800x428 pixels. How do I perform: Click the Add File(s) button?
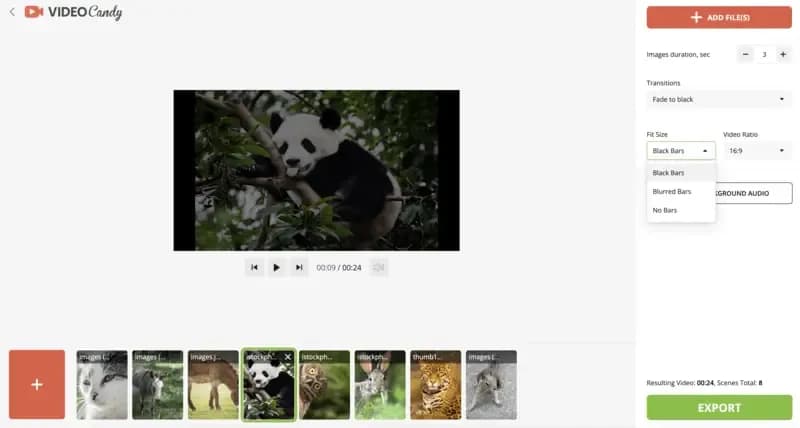coord(719,17)
